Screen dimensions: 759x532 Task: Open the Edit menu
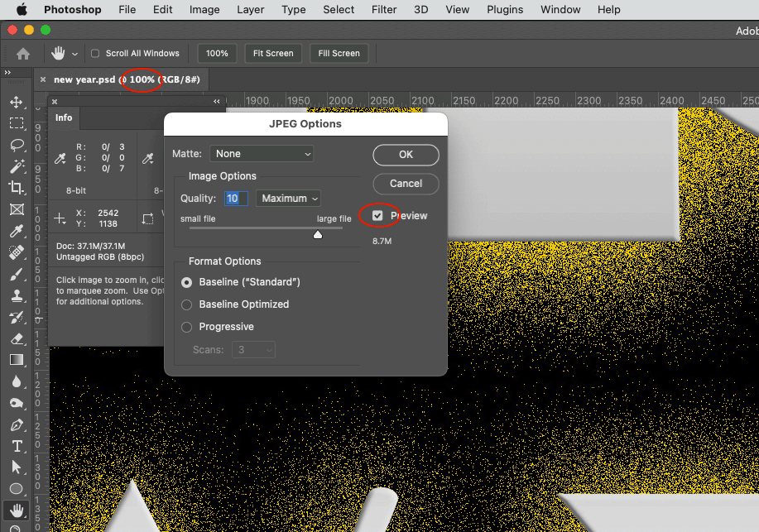point(162,10)
